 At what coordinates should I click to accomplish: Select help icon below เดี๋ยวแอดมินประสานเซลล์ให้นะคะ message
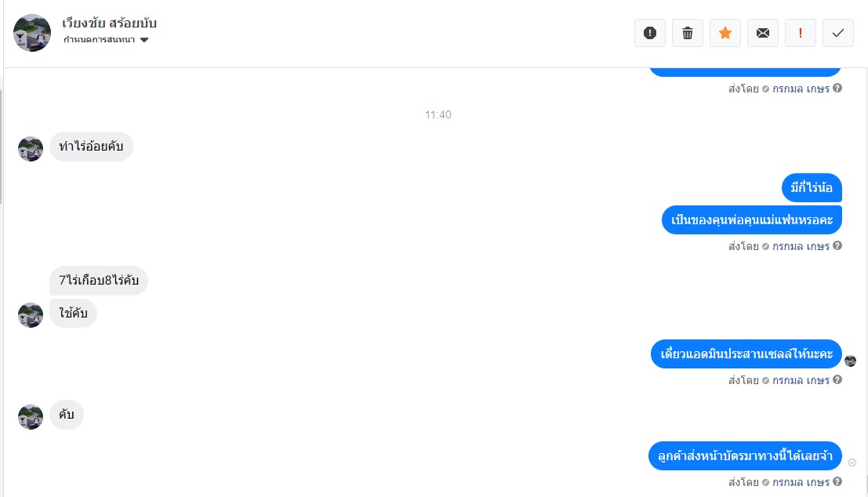[x=837, y=379]
